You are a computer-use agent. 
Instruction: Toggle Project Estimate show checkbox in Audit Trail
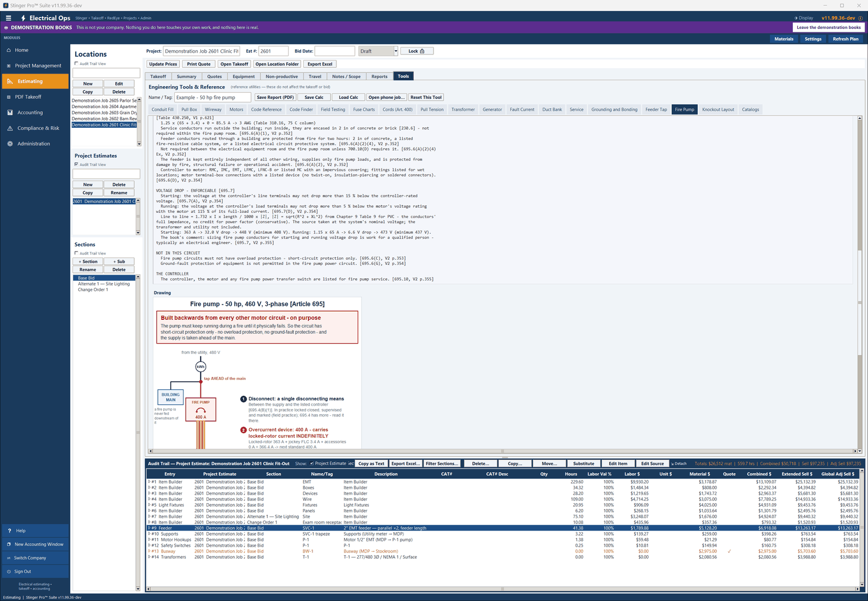tap(312, 463)
